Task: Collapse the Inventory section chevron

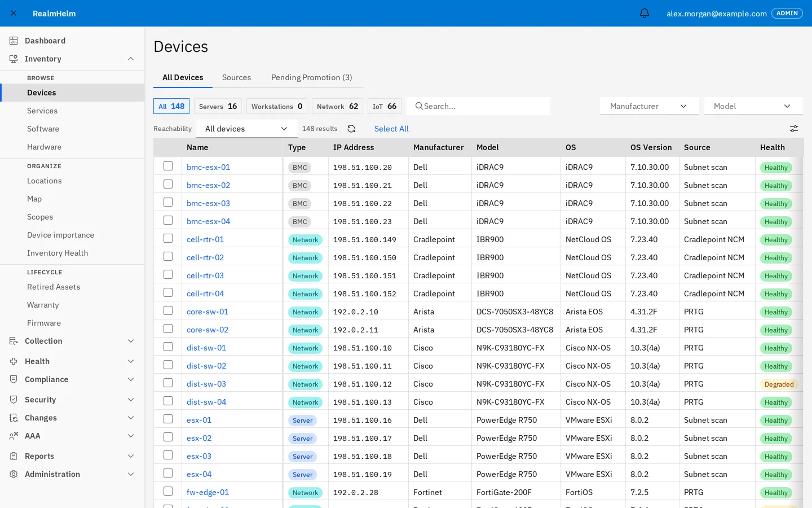Action: pos(131,59)
